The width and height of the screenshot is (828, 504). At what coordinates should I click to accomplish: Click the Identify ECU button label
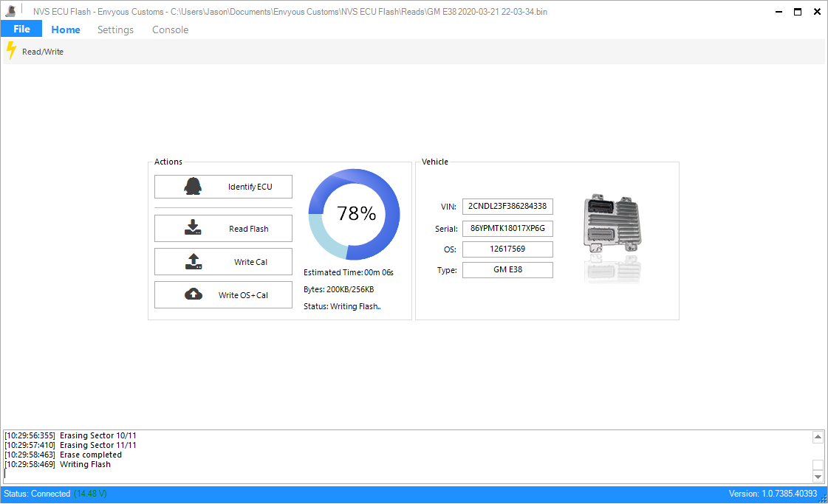pyautogui.click(x=250, y=187)
